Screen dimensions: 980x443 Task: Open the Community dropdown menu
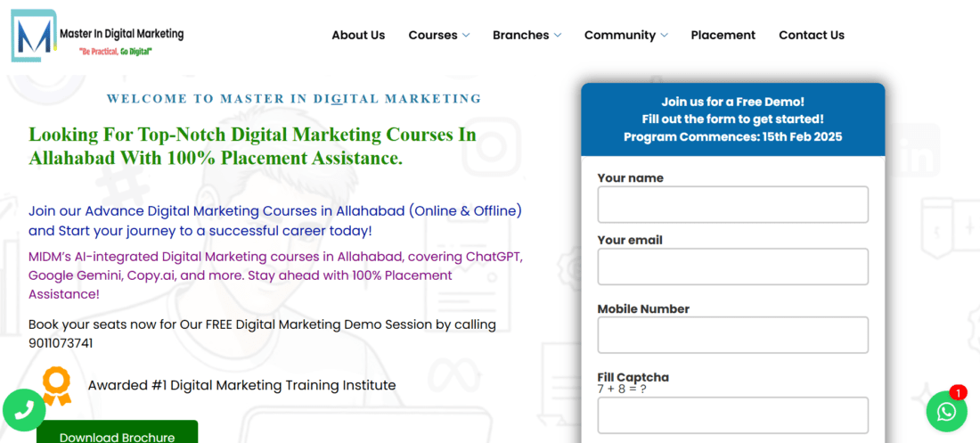tap(625, 36)
